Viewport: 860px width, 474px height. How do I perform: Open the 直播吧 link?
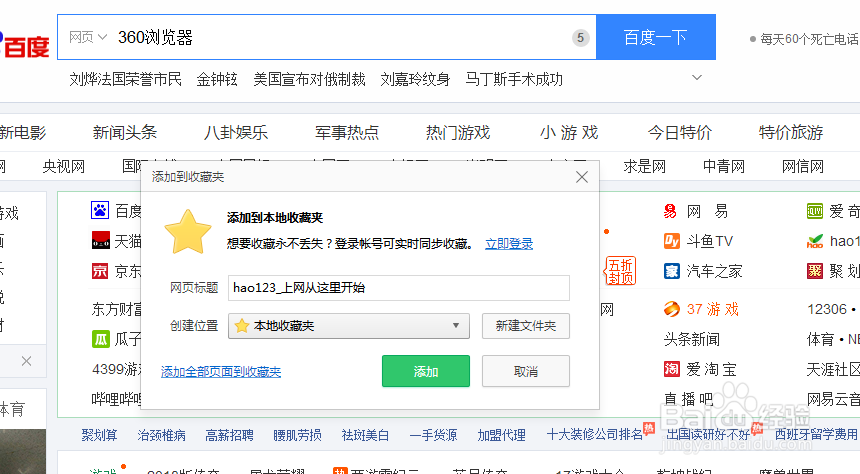tap(689, 399)
